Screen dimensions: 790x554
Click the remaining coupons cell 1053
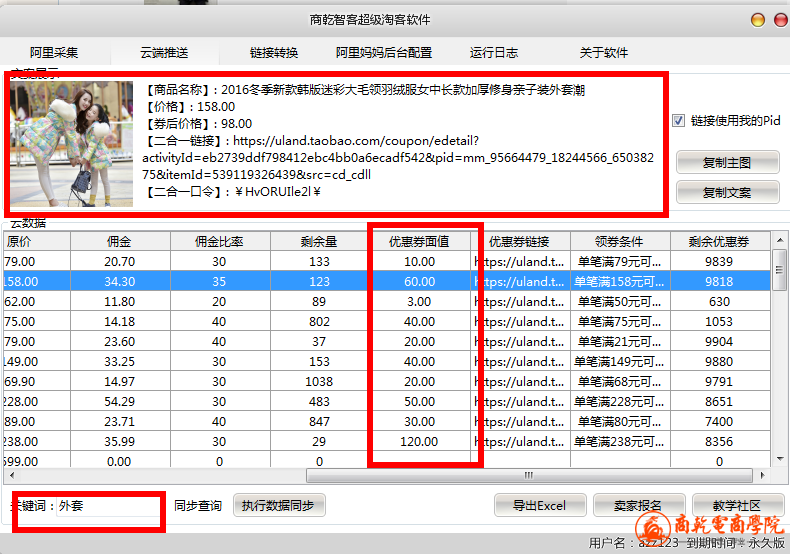click(x=719, y=321)
